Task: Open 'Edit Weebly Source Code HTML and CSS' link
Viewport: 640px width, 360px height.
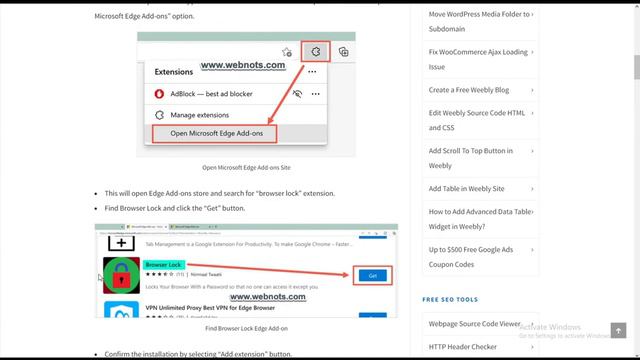Action: tap(477, 120)
